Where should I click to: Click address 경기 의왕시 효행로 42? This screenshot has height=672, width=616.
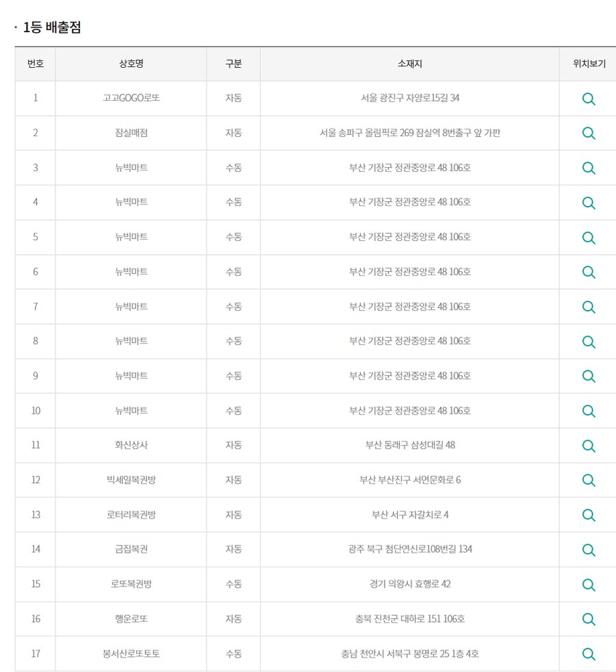click(410, 584)
